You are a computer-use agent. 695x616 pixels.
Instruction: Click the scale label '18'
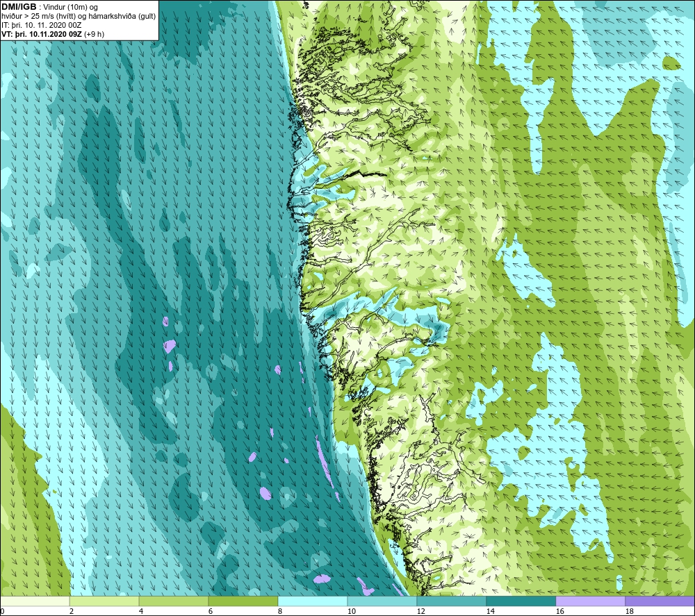[629, 611]
